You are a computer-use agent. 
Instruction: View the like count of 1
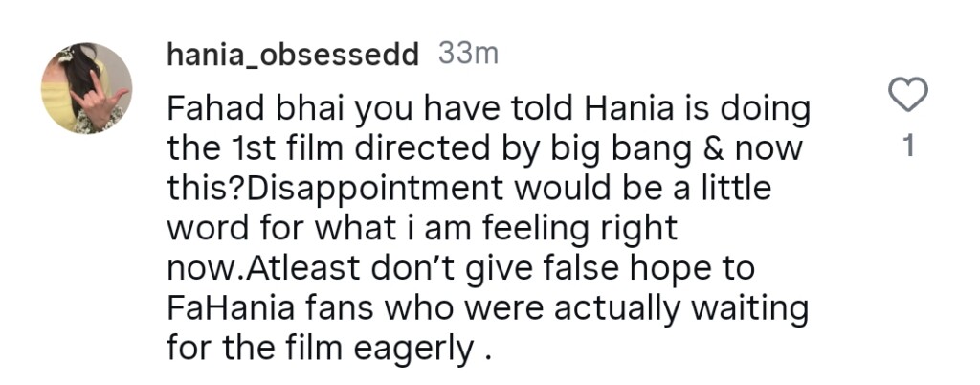908,148
